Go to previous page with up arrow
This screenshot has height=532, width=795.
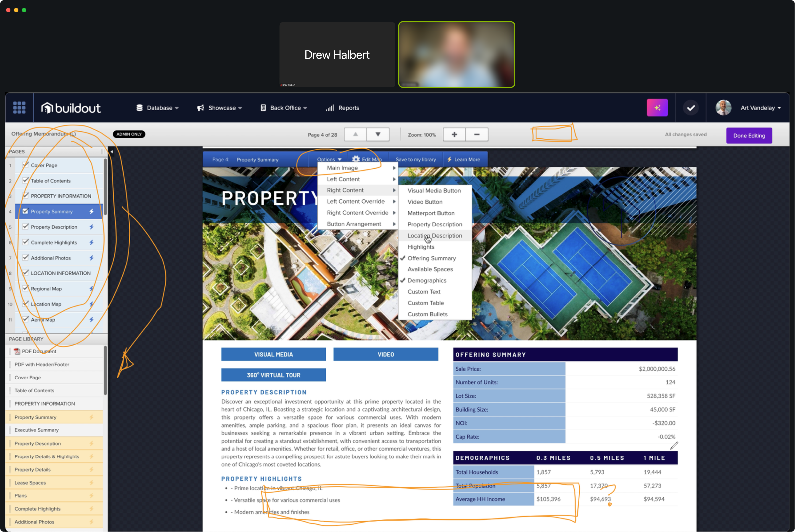[x=355, y=134]
